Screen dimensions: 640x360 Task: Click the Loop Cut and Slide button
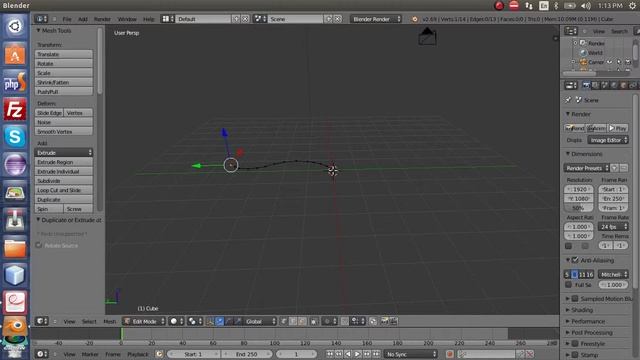click(64, 190)
